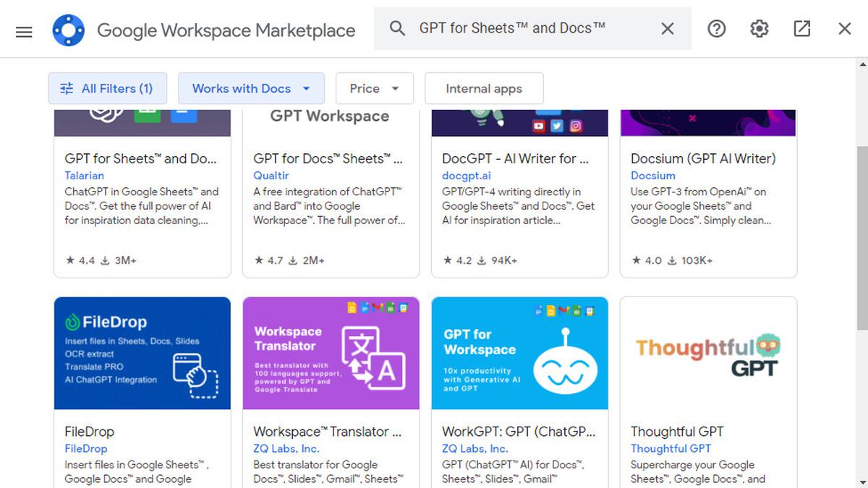Click the Google Workspace Marketplace logo

pyautogui.click(x=69, y=28)
